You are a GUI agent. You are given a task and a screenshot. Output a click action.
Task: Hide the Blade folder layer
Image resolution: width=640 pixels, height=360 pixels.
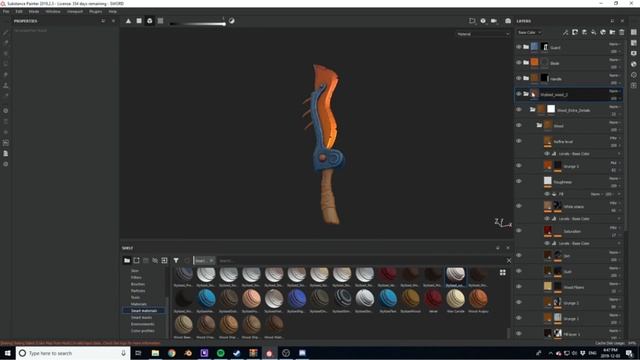tap(518, 62)
